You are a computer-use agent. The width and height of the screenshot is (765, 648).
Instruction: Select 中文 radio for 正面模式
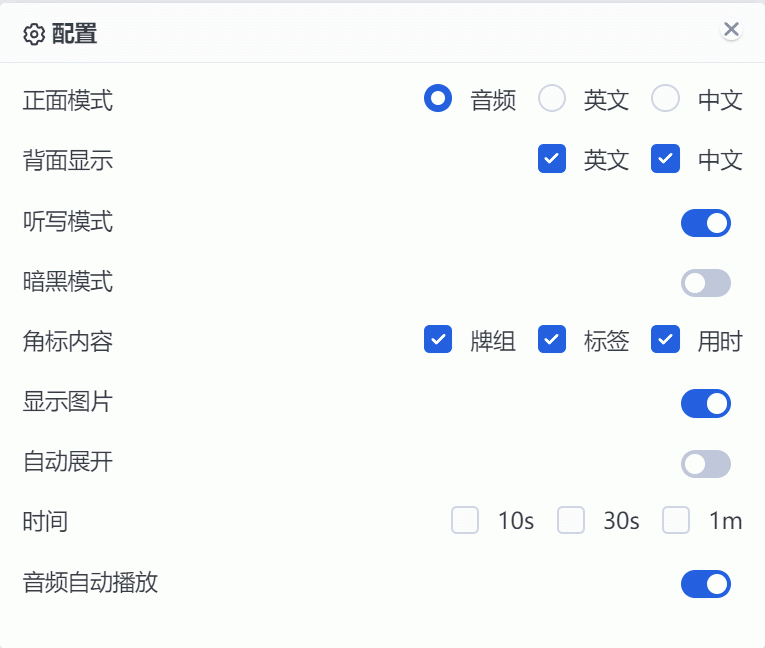665,99
